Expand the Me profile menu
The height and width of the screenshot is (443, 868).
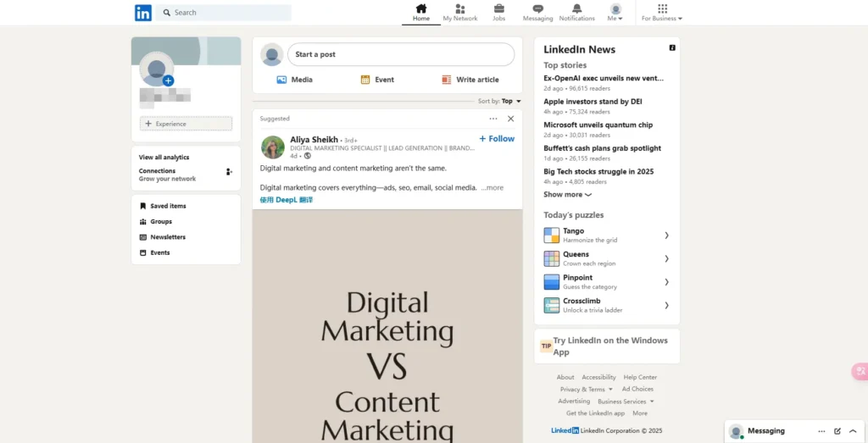(x=615, y=13)
